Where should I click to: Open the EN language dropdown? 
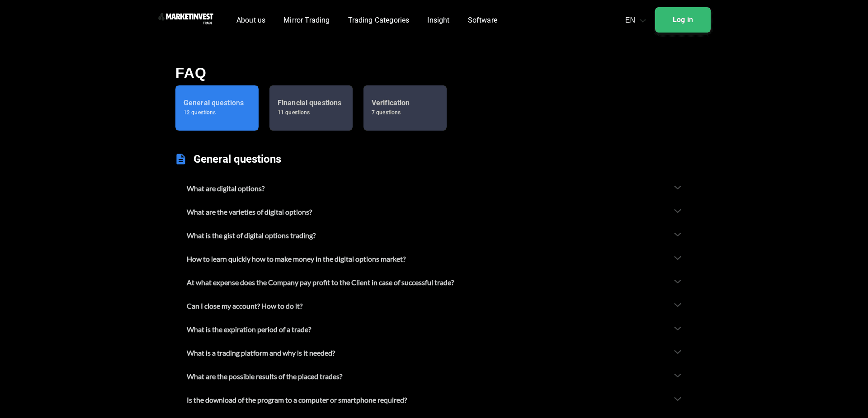(x=634, y=20)
